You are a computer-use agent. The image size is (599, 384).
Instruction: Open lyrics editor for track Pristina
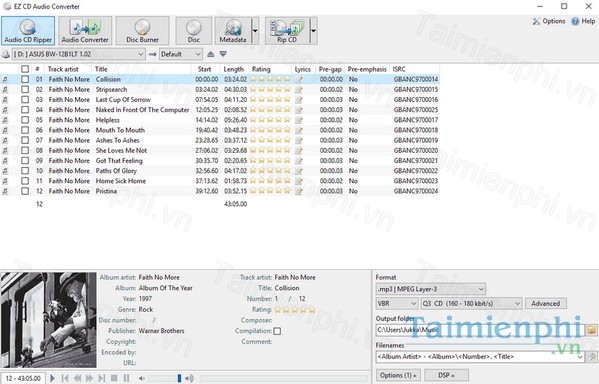299,191
